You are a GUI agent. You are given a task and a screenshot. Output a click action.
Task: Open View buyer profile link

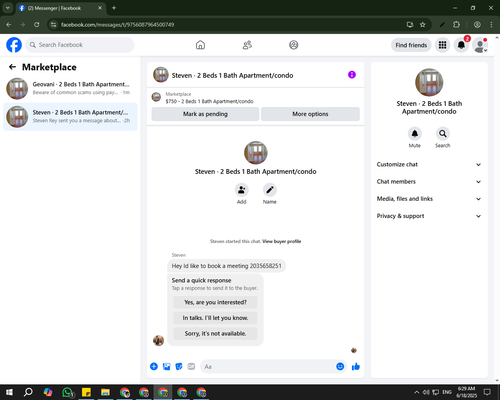click(x=282, y=241)
